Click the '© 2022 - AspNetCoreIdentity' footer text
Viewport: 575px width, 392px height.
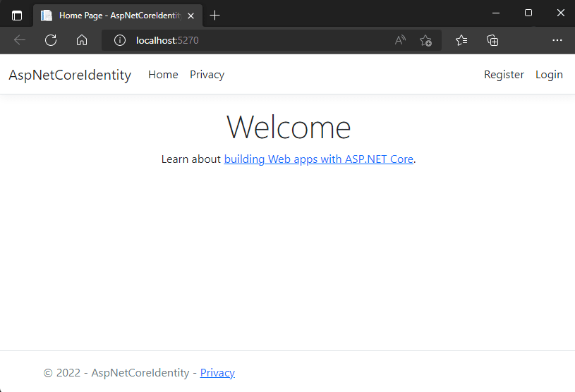(x=116, y=373)
